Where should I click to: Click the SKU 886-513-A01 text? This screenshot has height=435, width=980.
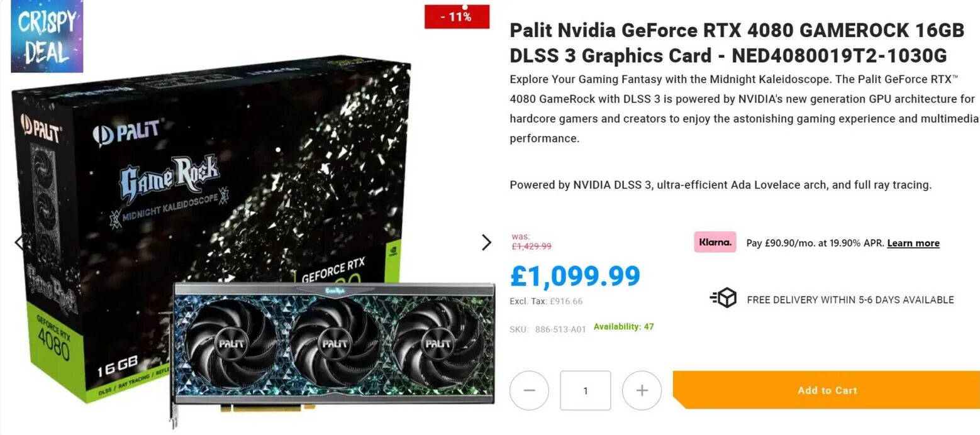click(548, 329)
